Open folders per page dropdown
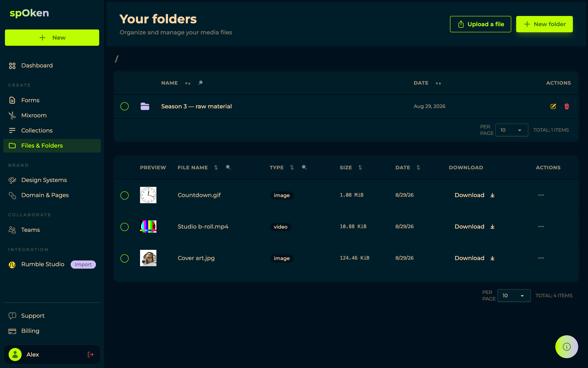This screenshot has width=588, height=368. click(511, 130)
